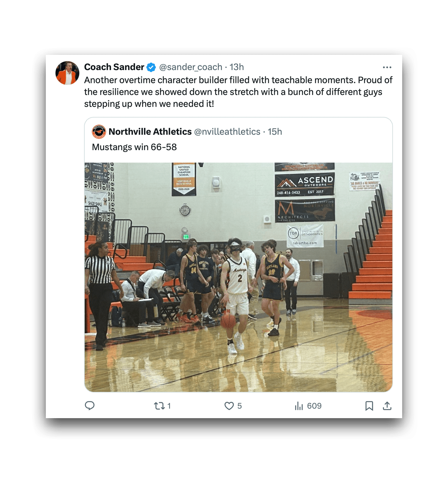
Task: Like the tweet with the heart icon
Action: pos(229,406)
